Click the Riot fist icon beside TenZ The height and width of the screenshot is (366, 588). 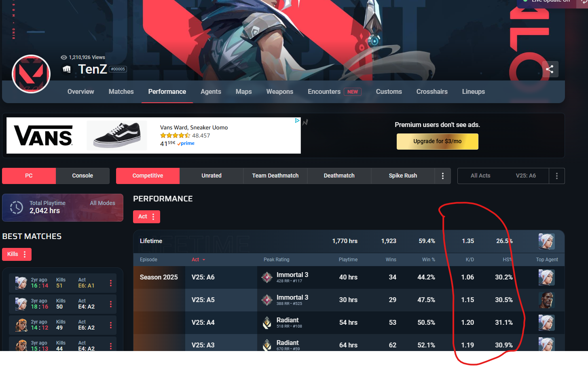click(67, 70)
